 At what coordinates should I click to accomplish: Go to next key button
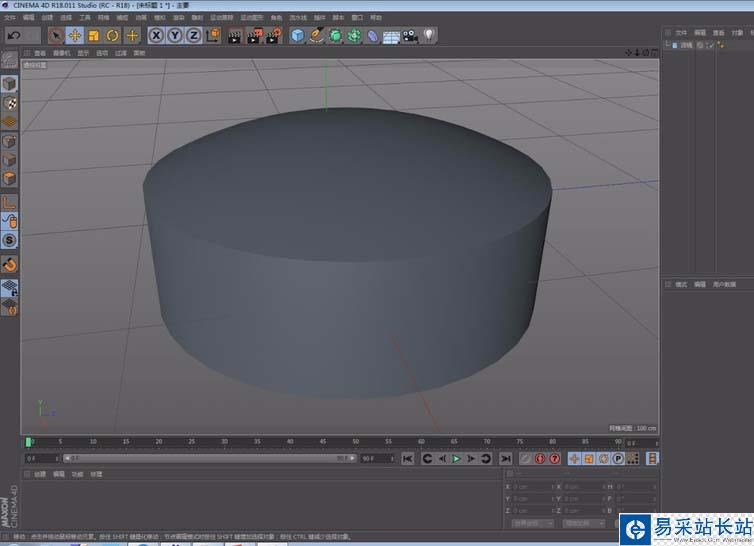486,459
